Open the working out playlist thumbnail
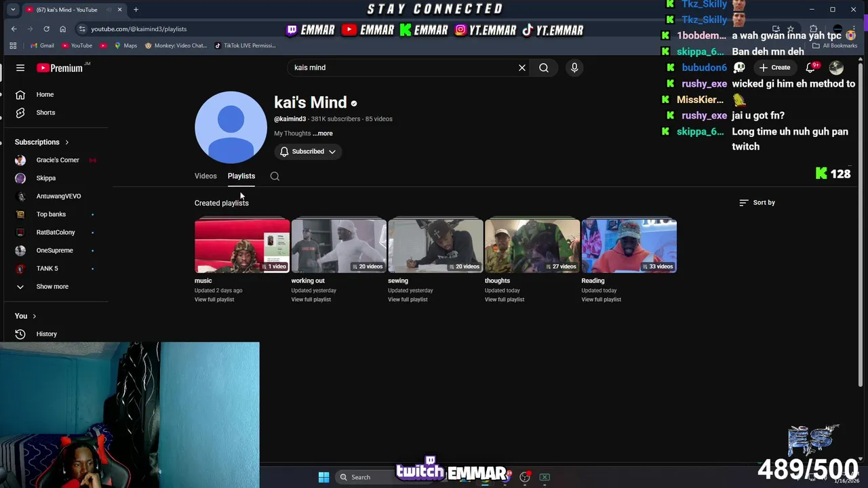The width and height of the screenshot is (868, 488). 339,245
